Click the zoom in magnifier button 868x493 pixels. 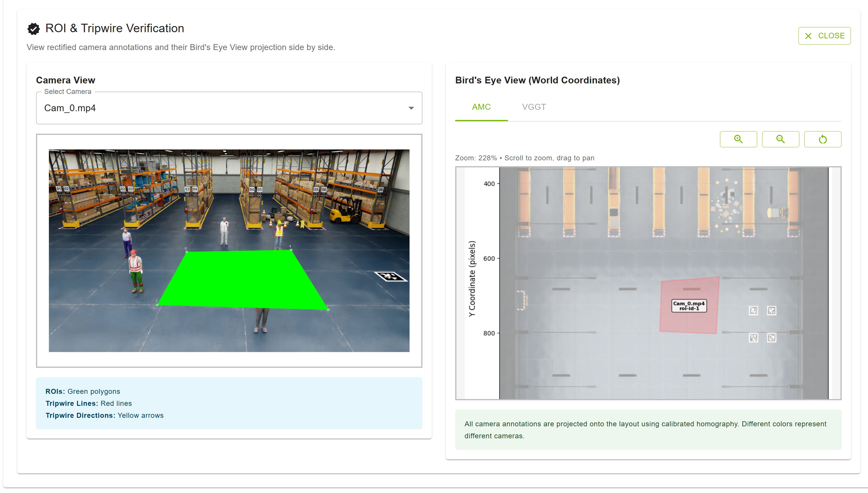(738, 139)
